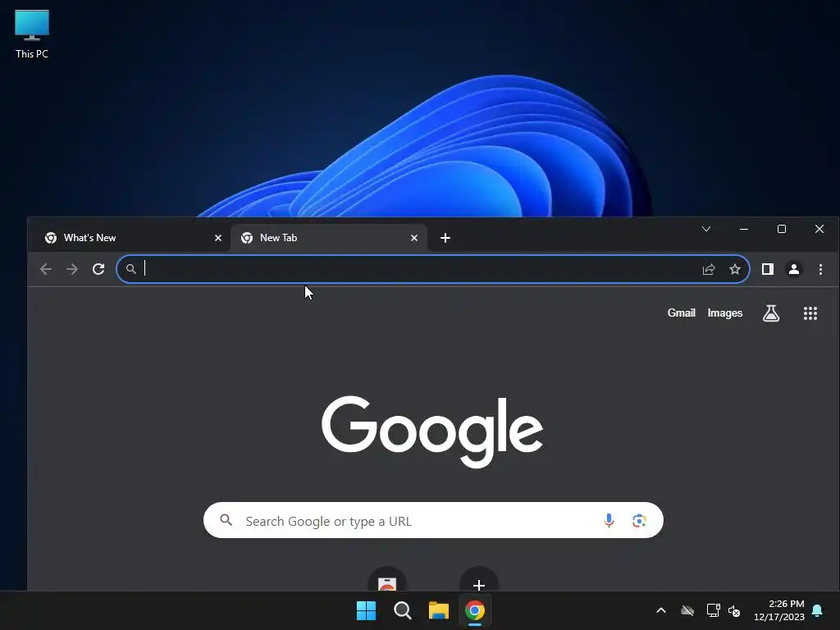Bookmark this tab with the star

tap(735, 269)
